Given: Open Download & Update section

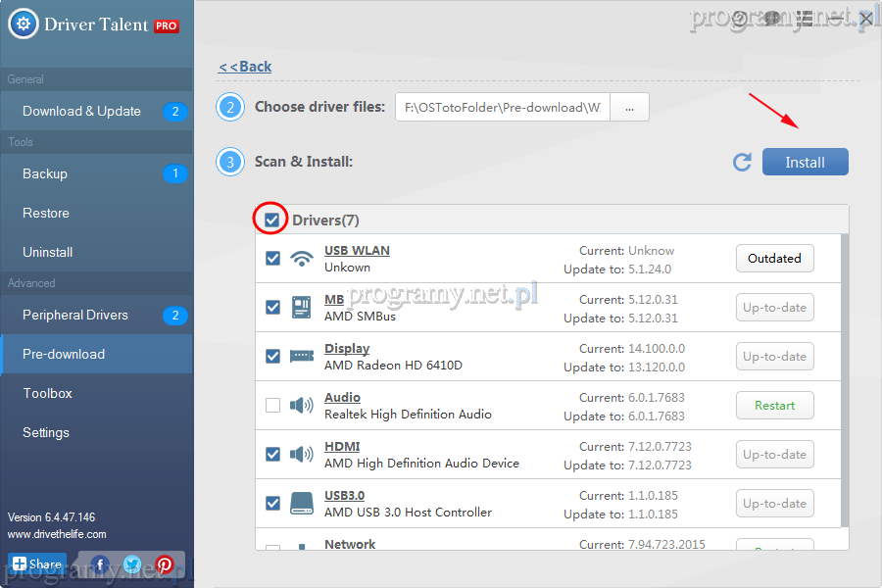Looking at the screenshot, I should (82, 112).
